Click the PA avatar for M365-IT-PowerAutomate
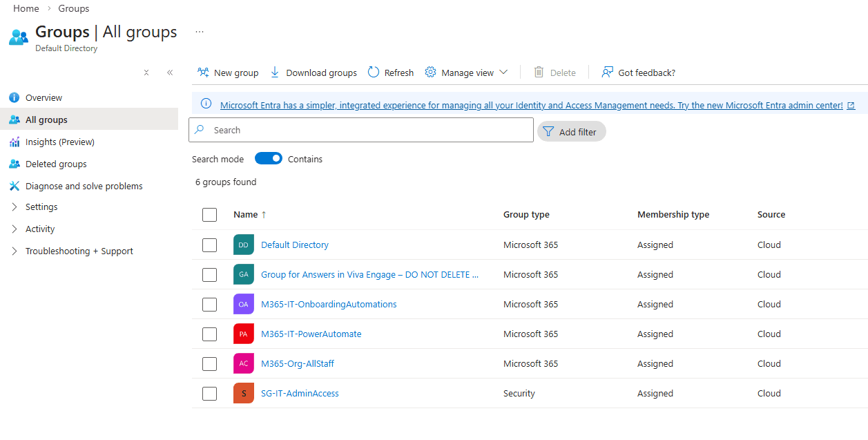 (x=244, y=334)
